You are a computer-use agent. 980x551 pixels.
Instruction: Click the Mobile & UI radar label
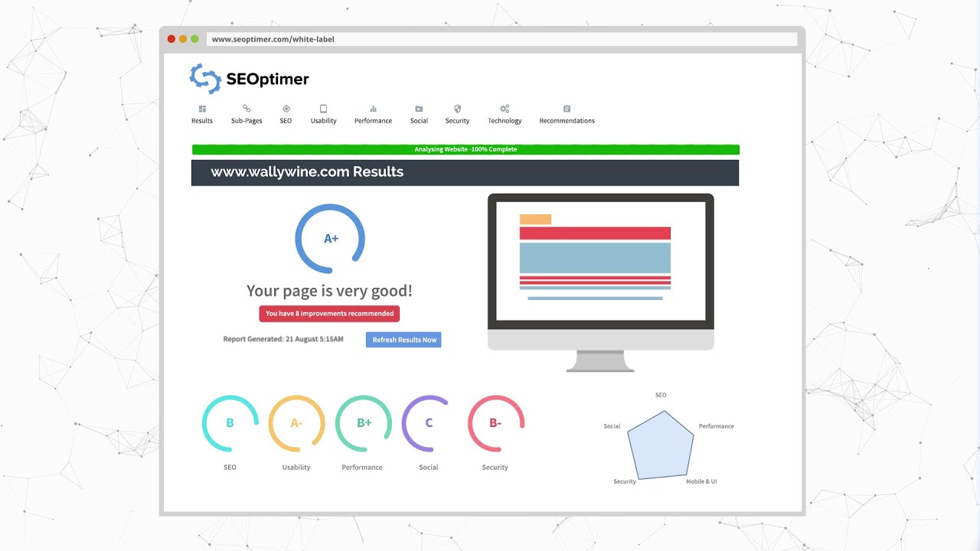pos(701,481)
